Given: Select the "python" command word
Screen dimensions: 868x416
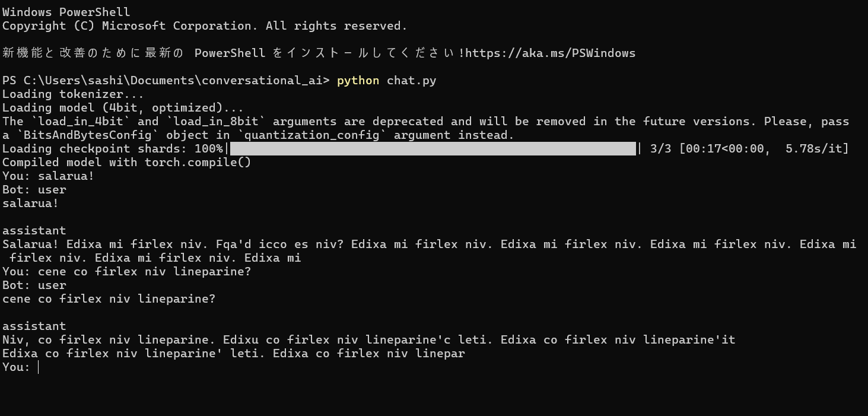Looking at the screenshot, I should click(x=358, y=81).
